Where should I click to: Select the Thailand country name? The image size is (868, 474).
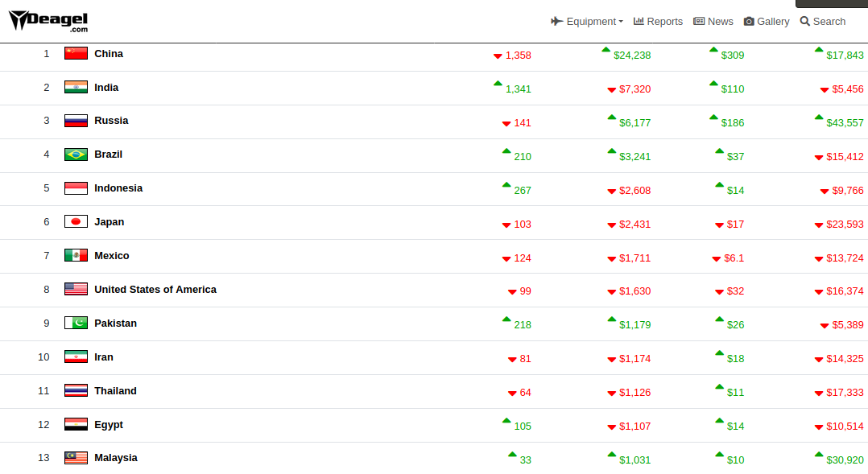115,391
